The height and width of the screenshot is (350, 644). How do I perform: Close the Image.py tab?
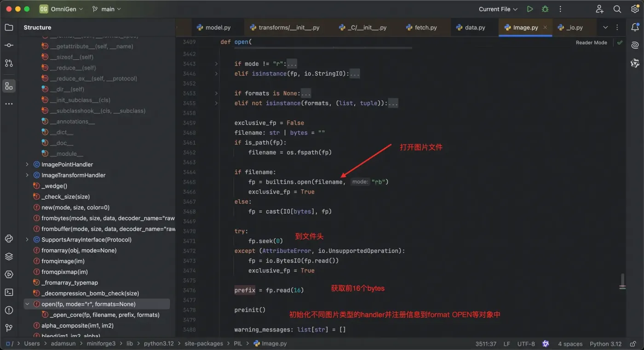point(545,28)
